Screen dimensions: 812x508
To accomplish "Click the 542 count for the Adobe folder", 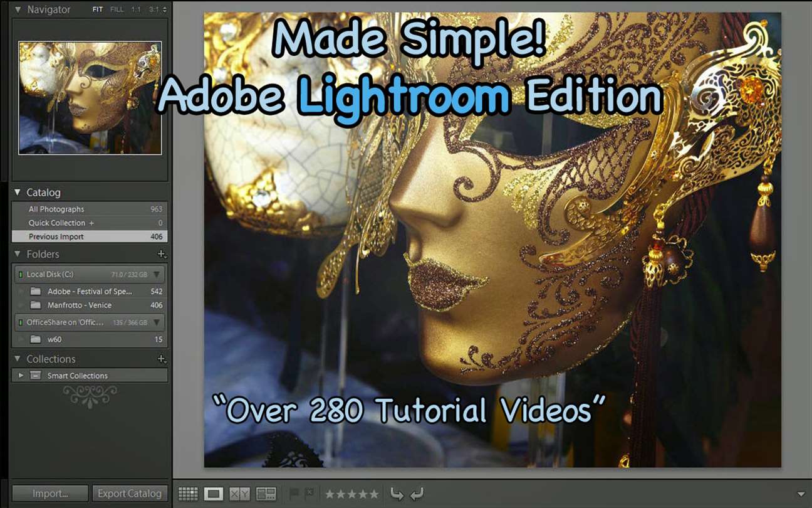I will [156, 292].
